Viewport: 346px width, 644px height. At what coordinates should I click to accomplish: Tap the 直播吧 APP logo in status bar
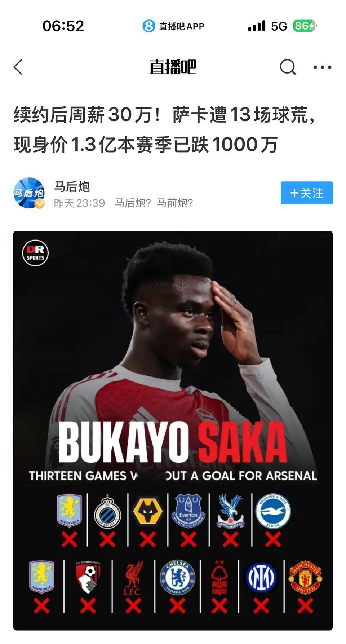173,26
